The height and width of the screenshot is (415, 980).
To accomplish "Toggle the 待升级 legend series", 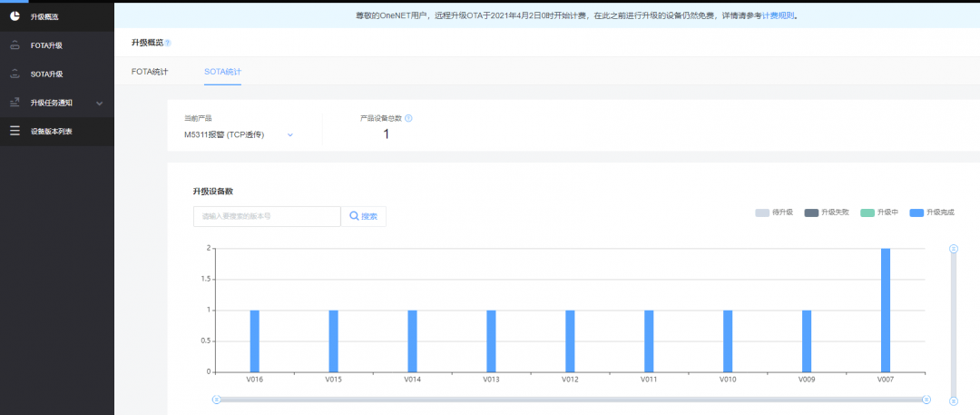I will 774,212.
